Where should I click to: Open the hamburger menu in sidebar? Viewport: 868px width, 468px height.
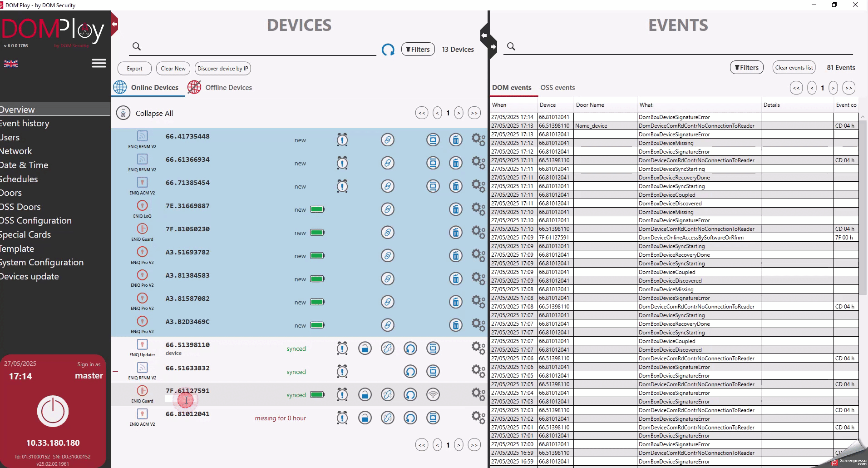(x=99, y=63)
